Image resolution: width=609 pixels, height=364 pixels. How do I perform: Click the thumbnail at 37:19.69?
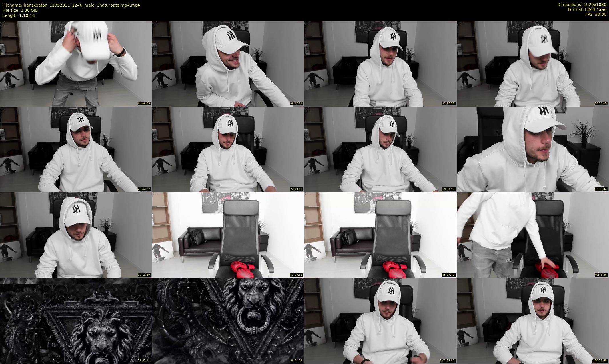pos(76,235)
